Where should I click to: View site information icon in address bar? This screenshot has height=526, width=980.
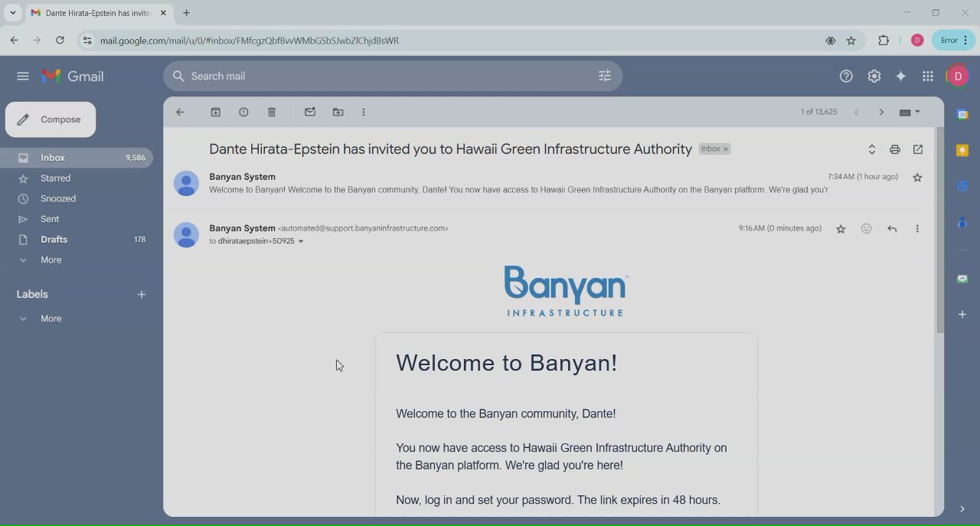pyautogui.click(x=87, y=41)
